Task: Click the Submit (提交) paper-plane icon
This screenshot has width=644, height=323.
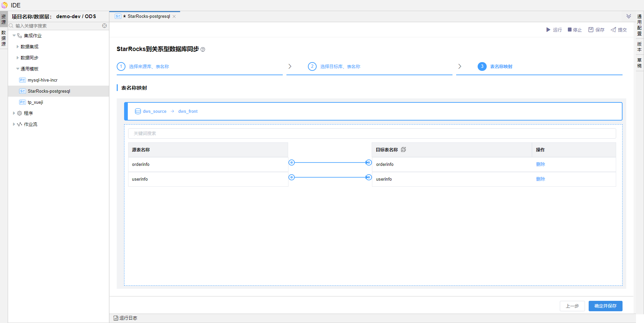Action: pos(613,30)
